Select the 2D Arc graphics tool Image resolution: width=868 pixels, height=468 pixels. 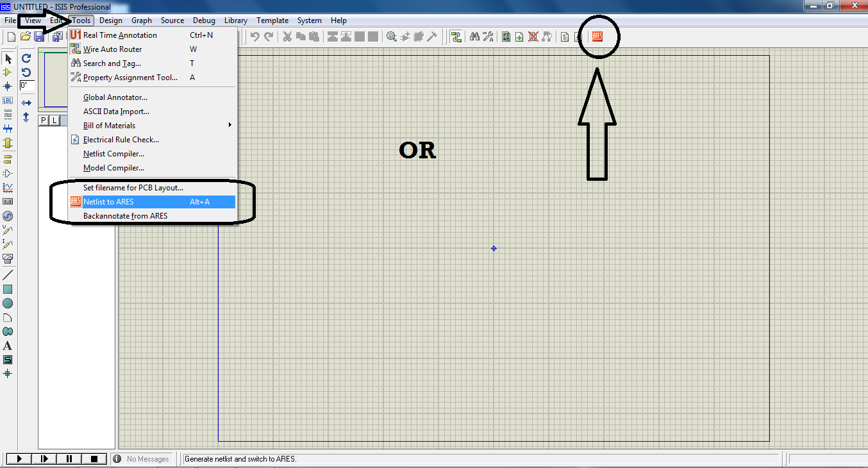pyautogui.click(x=8, y=317)
